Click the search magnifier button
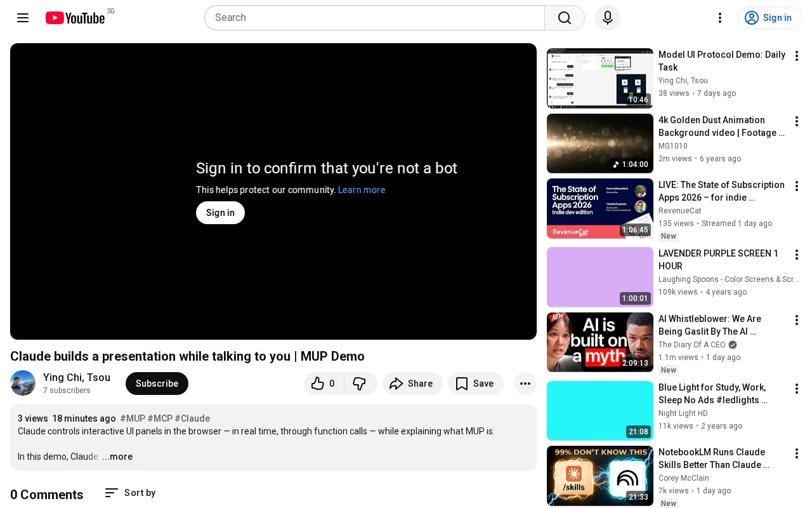The width and height of the screenshot is (812, 508). pos(565,18)
